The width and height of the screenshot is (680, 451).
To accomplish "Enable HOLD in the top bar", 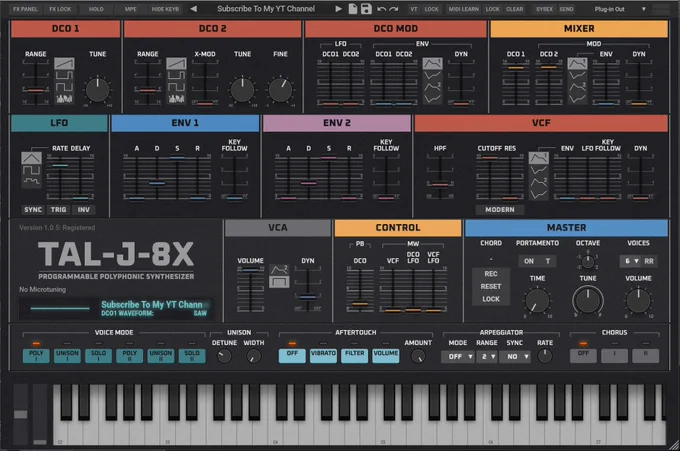I will tap(96, 9).
